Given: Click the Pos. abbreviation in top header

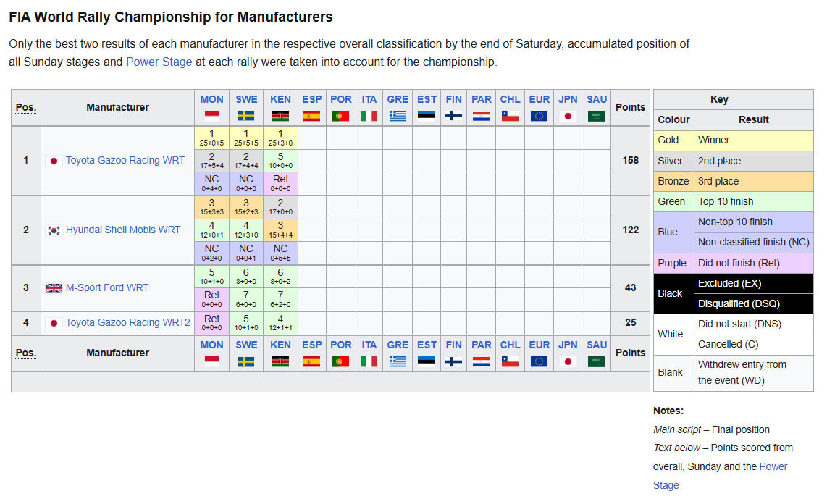Looking at the screenshot, I should tap(25, 108).
